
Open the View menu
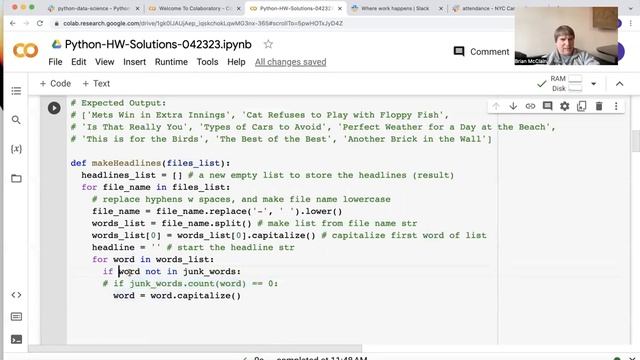coord(104,62)
